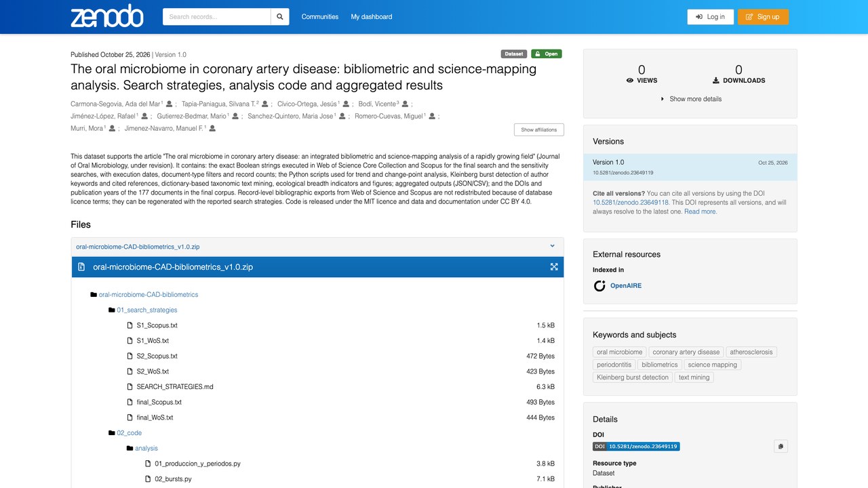Toggle fullscreen preview of the zip file
The image size is (868, 488).
tap(554, 267)
